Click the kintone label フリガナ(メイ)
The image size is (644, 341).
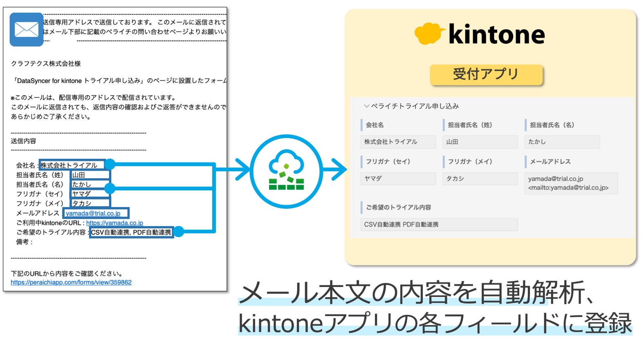coord(470,162)
